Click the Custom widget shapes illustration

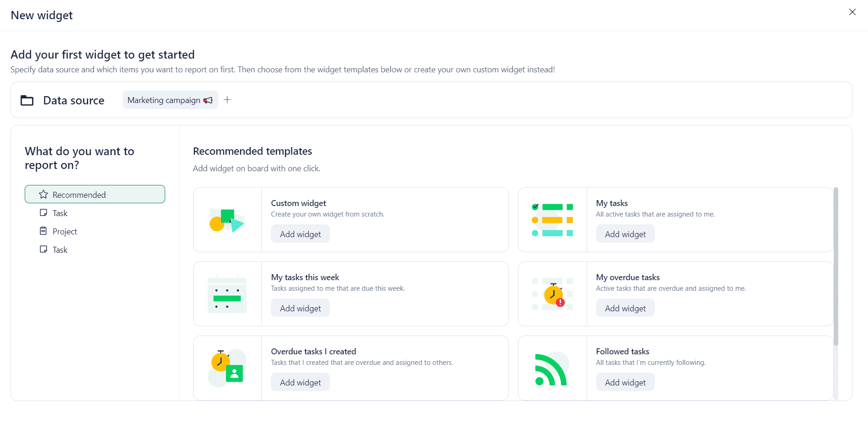coord(227,220)
